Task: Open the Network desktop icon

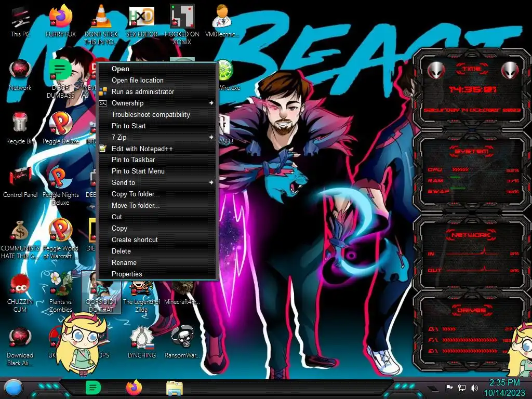Action: point(20,75)
